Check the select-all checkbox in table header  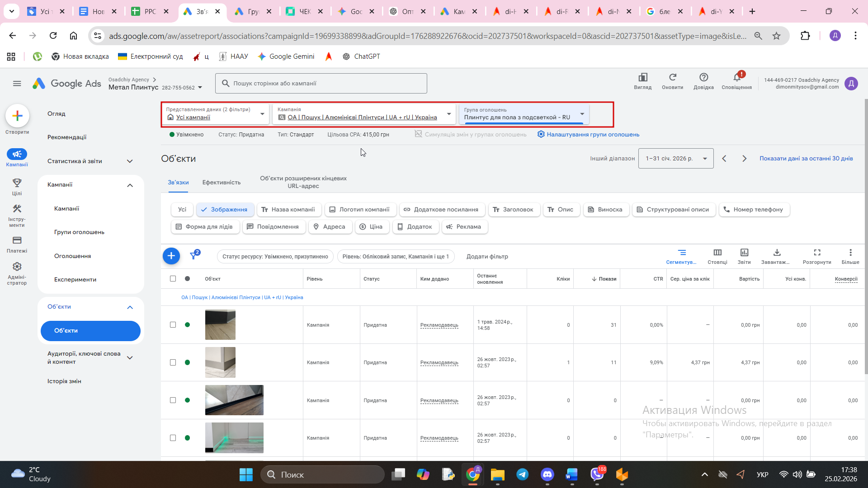(x=173, y=279)
